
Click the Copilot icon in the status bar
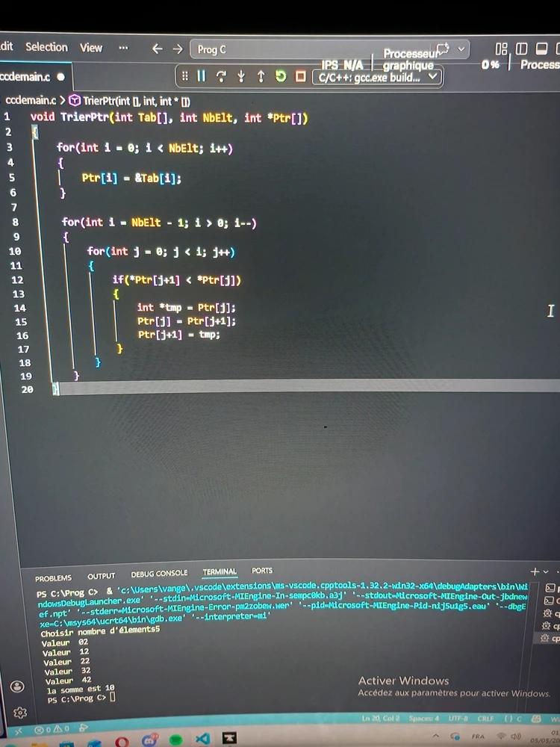[x=536, y=719]
